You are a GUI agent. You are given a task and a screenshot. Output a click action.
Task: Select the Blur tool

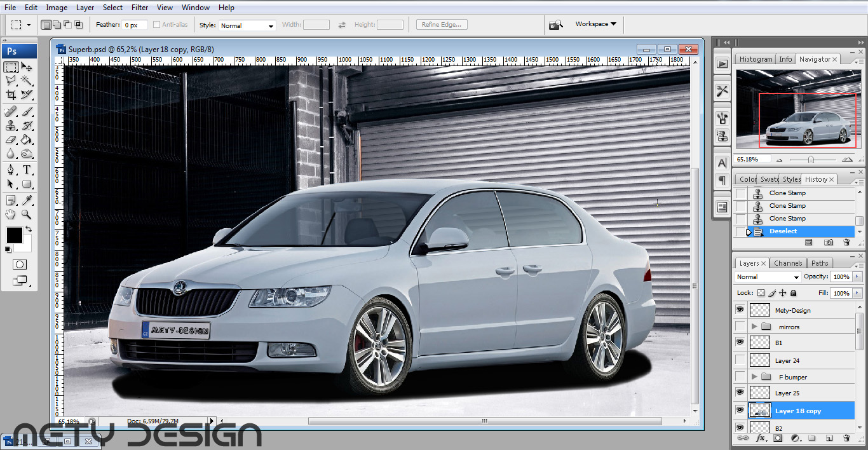click(11, 153)
